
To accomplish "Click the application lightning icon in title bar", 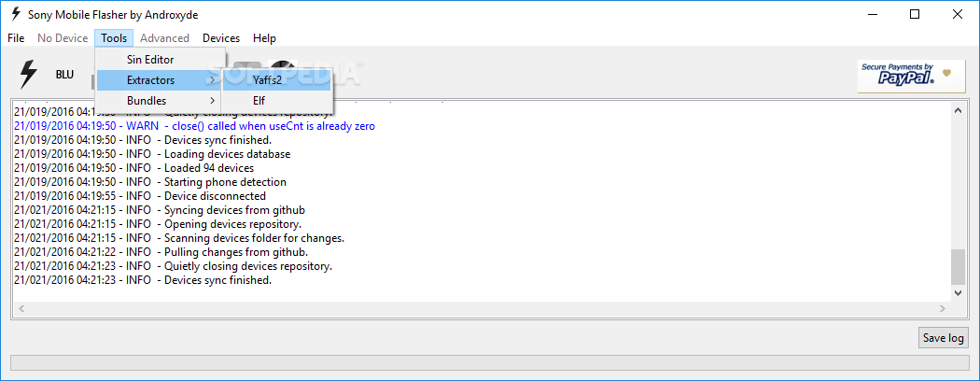I will [x=15, y=14].
